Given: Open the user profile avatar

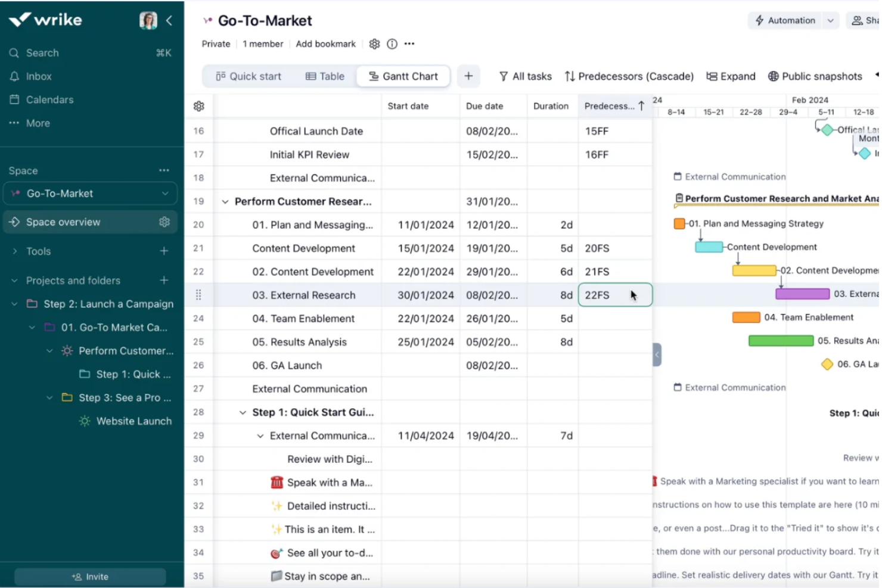Looking at the screenshot, I should click(148, 20).
